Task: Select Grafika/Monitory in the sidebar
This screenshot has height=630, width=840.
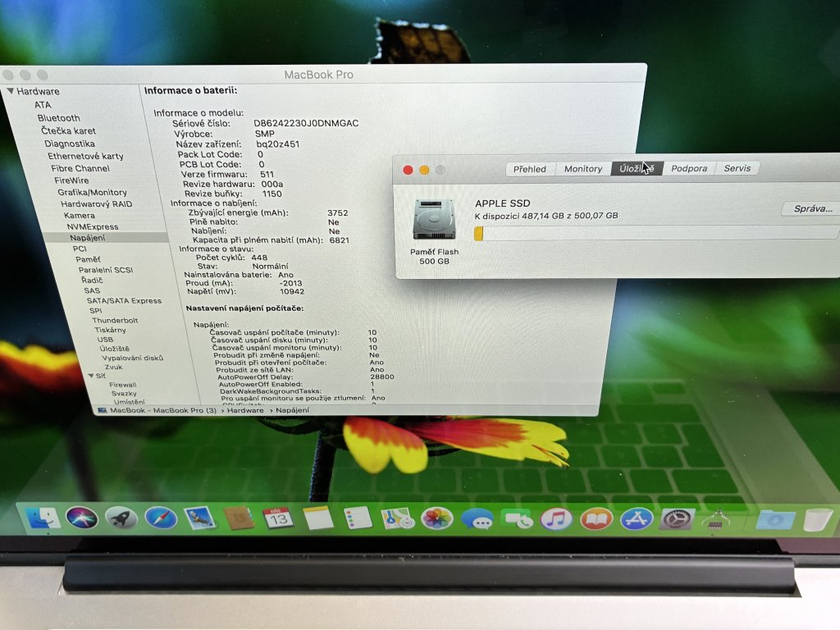Action: tap(92, 192)
